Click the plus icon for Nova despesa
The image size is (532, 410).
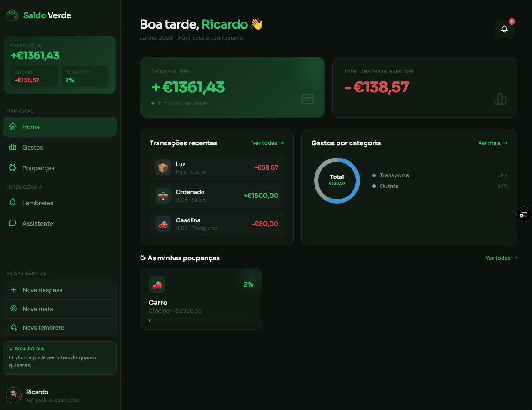pyautogui.click(x=14, y=290)
